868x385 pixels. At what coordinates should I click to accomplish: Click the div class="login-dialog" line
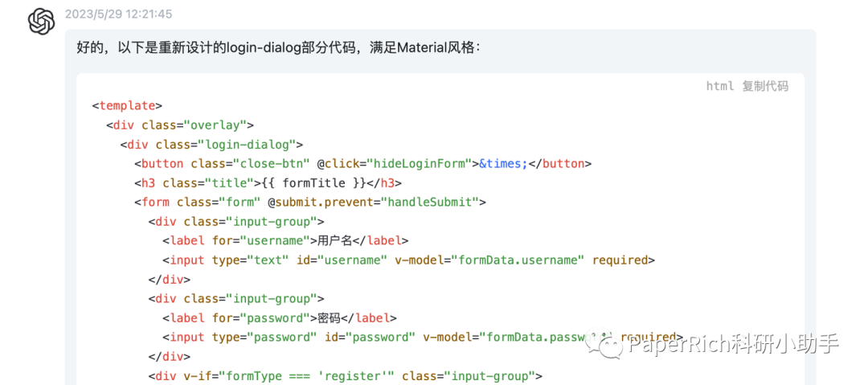(211, 144)
